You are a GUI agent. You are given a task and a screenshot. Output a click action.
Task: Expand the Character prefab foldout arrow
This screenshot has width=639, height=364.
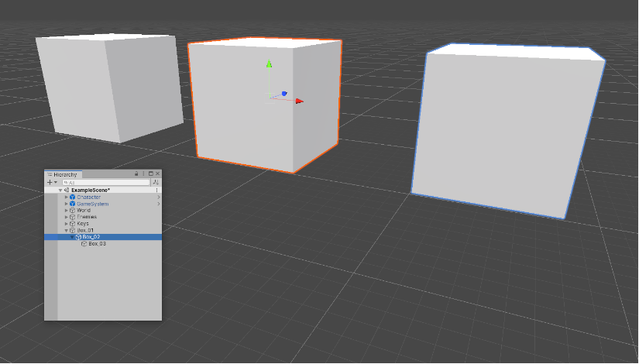coord(67,197)
